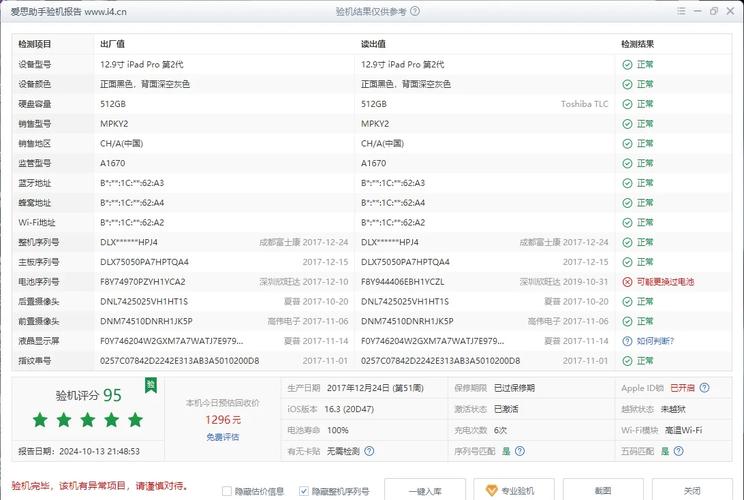
Task: Click the 关闭 button
Action: 692,491
